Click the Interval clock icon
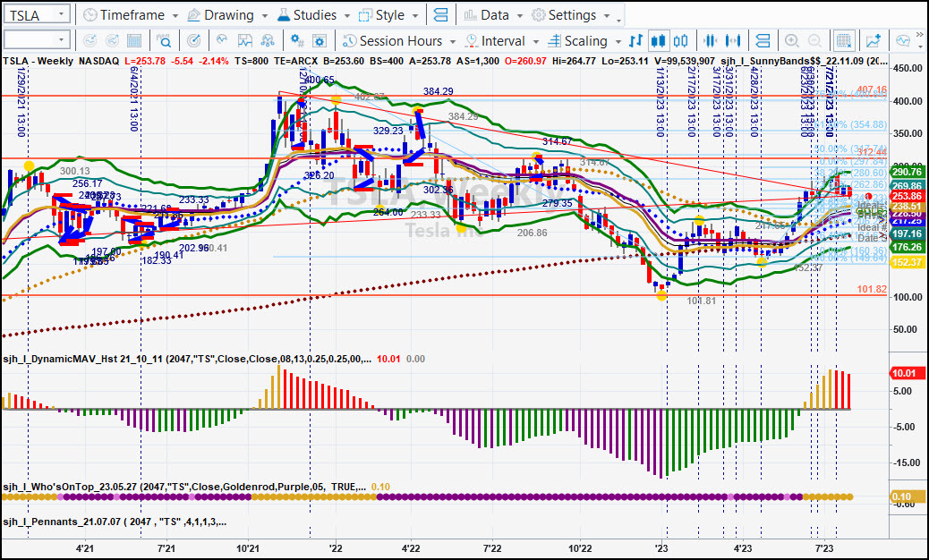Image resolution: width=929 pixels, height=560 pixels. tap(472, 41)
